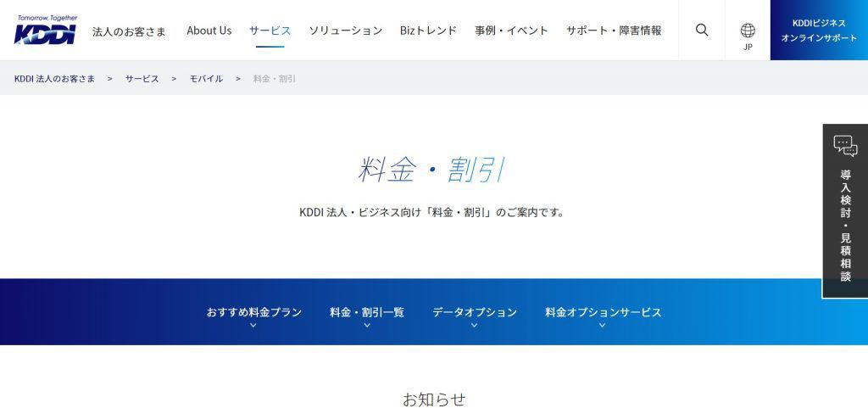Click chevron under データオプション
Viewport: 868px width, 408px height.
(475, 325)
